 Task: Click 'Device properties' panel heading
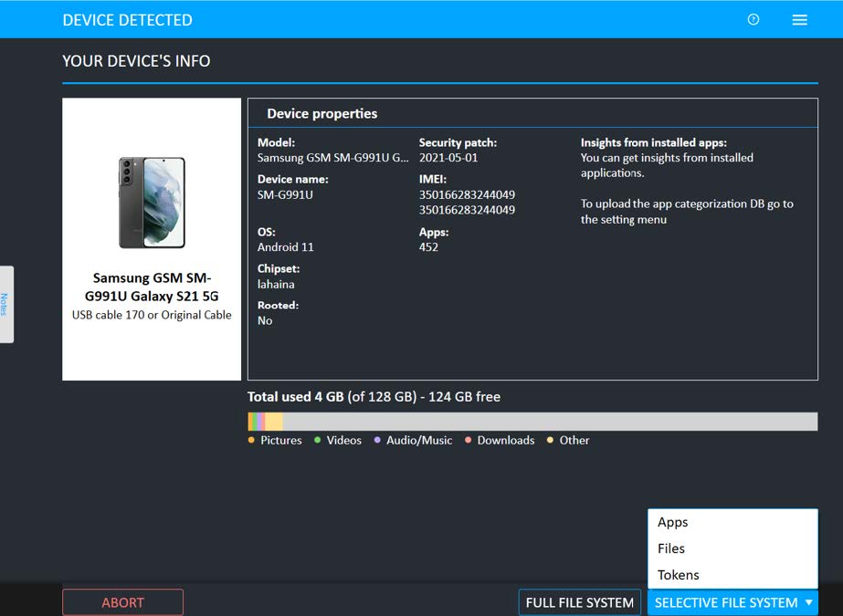(x=322, y=113)
